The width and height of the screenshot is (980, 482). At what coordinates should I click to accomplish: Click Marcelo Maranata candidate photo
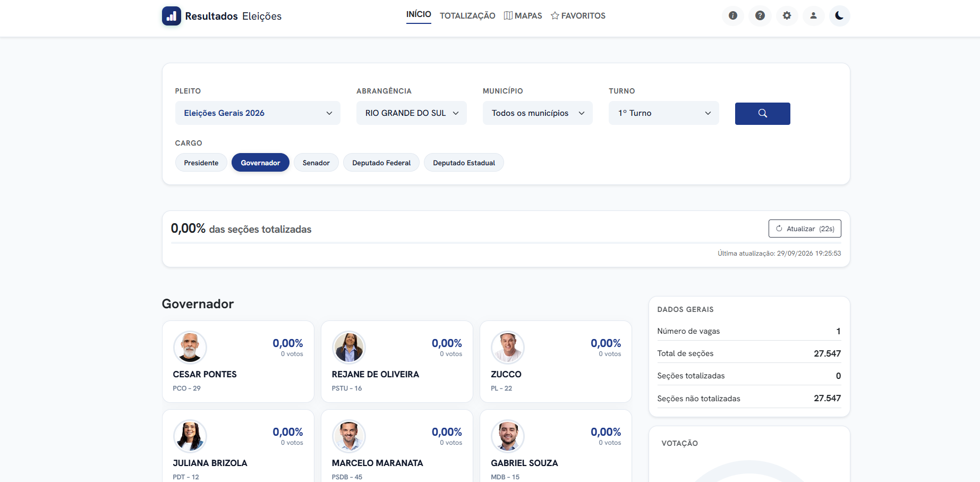pyautogui.click(x=349, y=436)
